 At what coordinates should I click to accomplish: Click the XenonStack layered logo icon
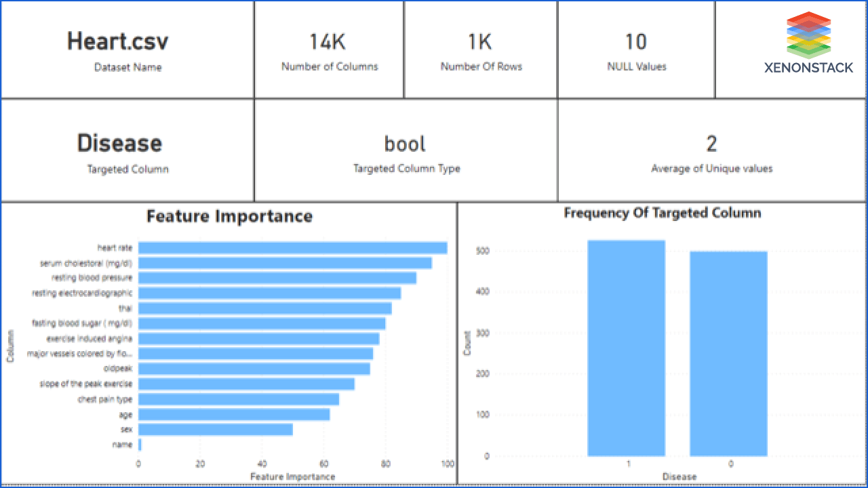tap(809, 35)
